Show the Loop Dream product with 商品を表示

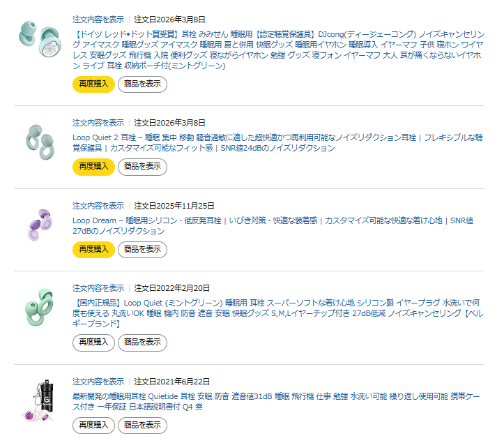click(142, 249)
